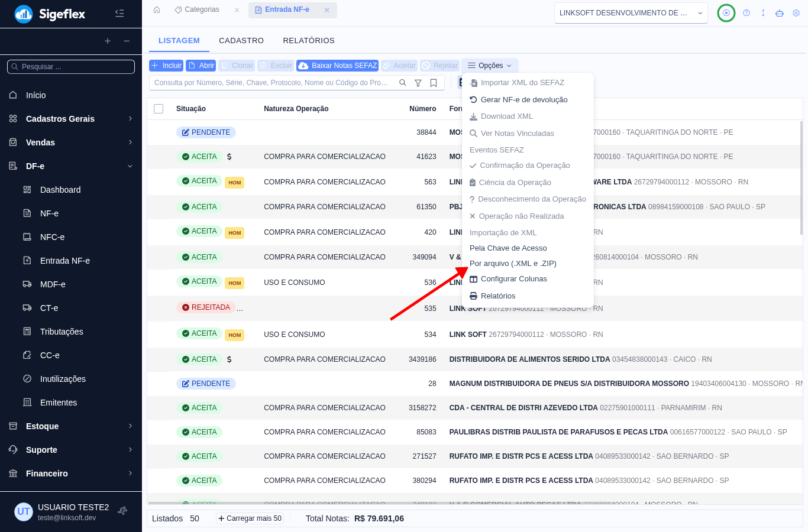Click PENDENTE status on row 38844
The height and width of the screenshot is (532, 808).
(x=206, y=132)
